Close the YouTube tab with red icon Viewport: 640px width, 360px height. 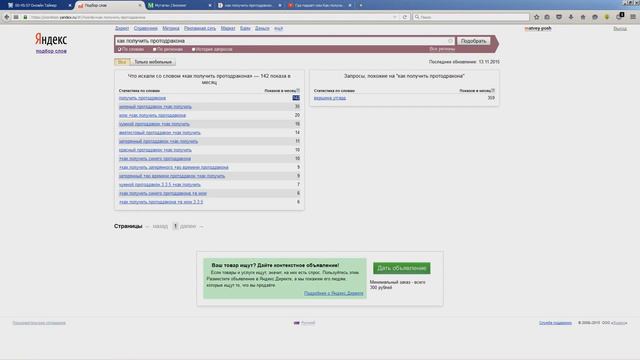(350, 5)
